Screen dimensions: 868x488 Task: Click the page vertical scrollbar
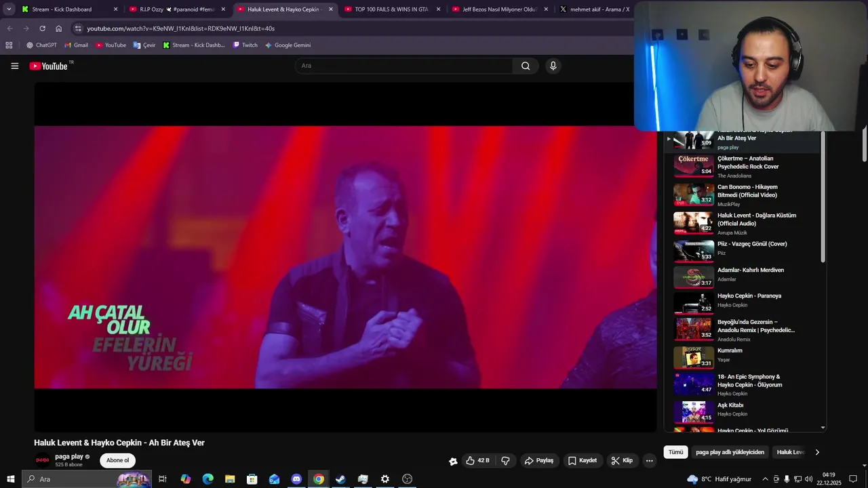click(865, 144)
